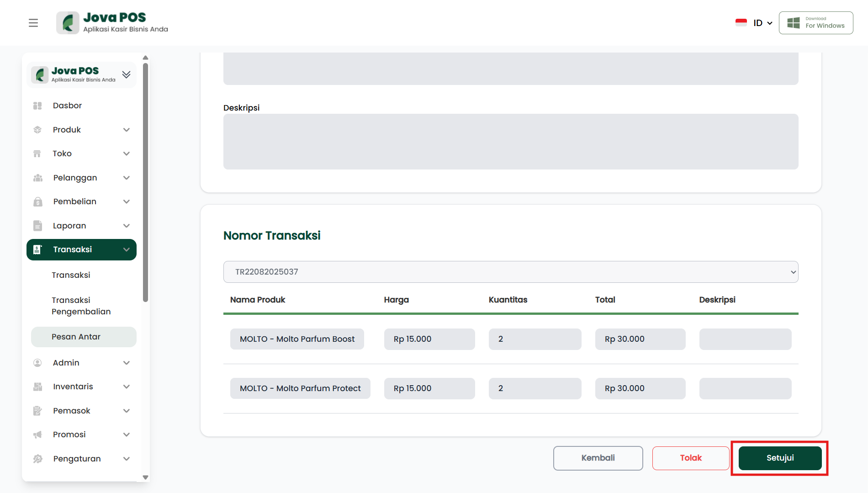
Task: Collapse the sidebar with double chevron
Action: coord(127,74)
